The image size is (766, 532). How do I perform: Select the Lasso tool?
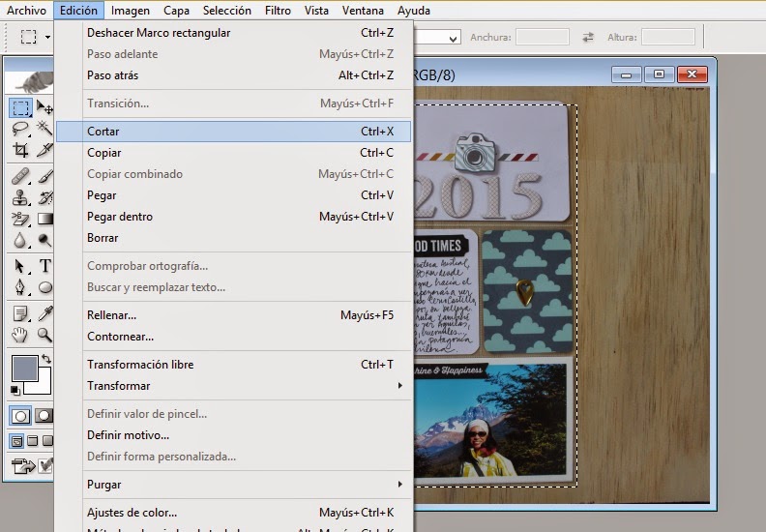coord(20,129)
